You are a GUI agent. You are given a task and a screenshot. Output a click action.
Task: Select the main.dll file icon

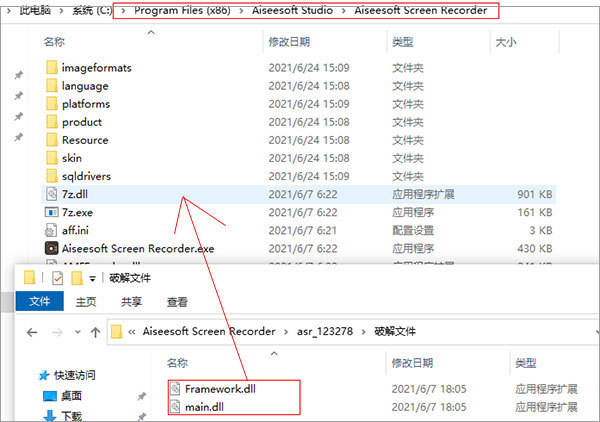175,407
